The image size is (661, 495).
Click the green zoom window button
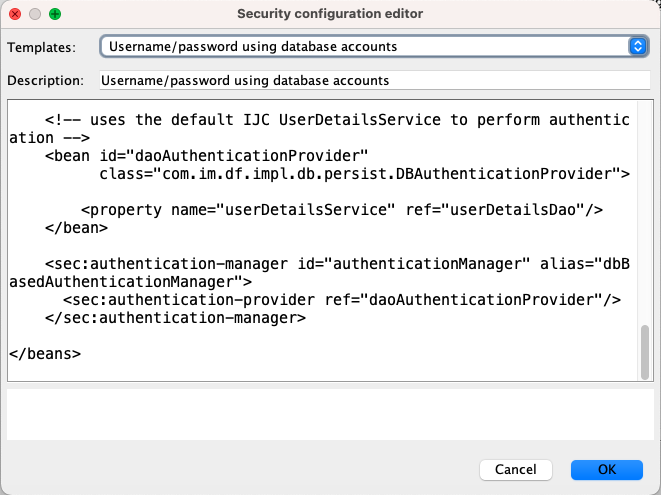click(x=54, y=14)
